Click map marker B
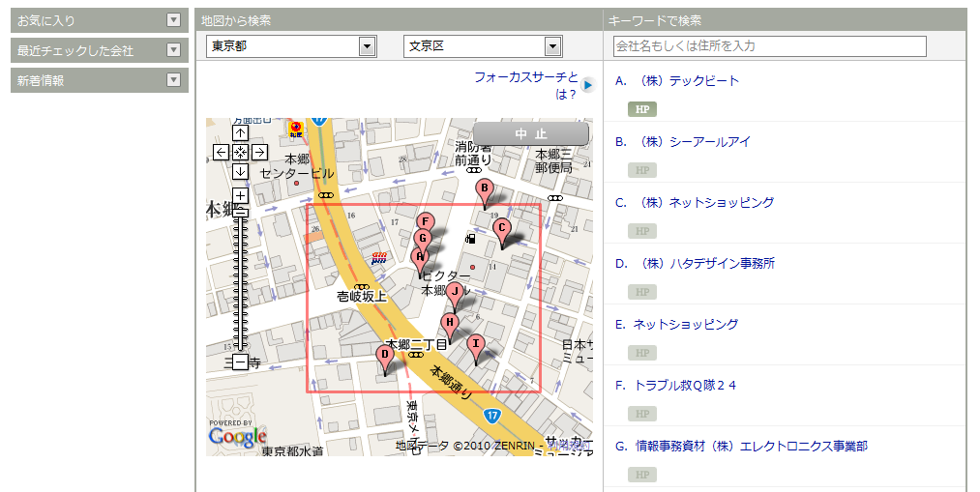 [484, 192]
